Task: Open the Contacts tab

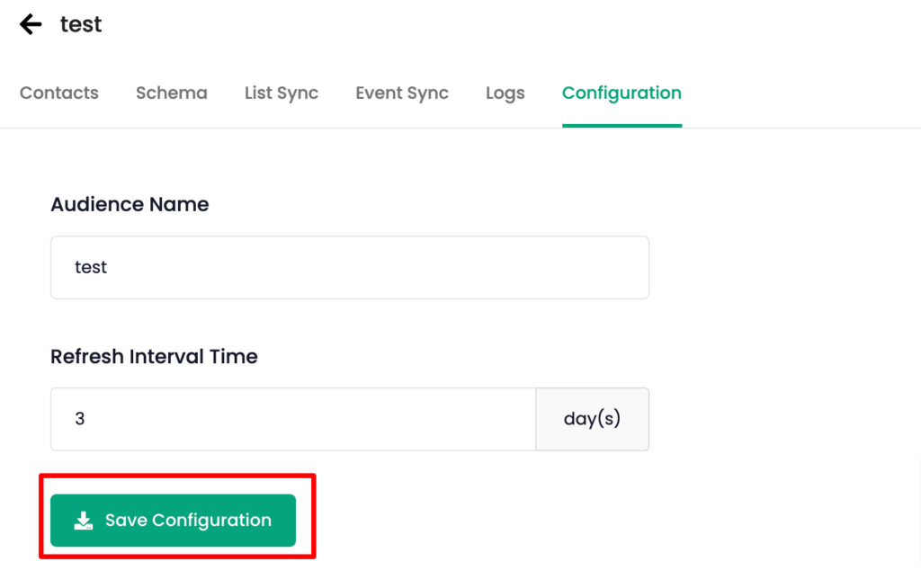Action: pyautogui.click(x=58, y=93)
